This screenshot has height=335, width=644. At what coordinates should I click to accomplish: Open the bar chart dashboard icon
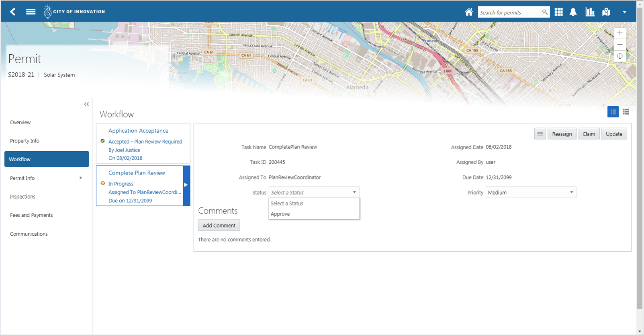590,12
